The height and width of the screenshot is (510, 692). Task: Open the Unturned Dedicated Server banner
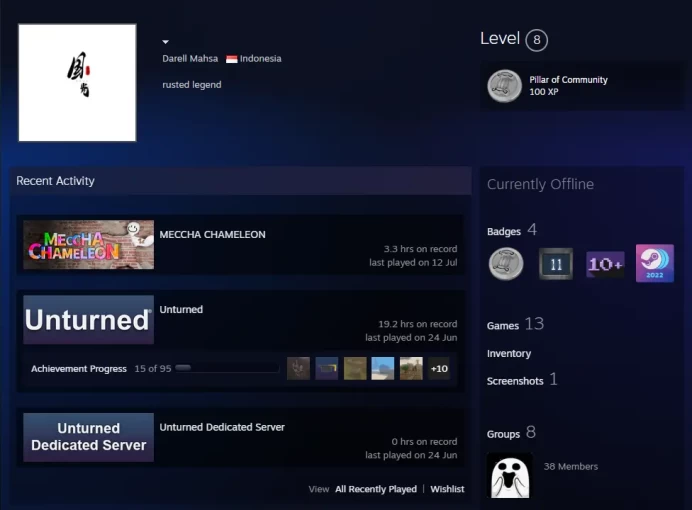coord(89,437)
